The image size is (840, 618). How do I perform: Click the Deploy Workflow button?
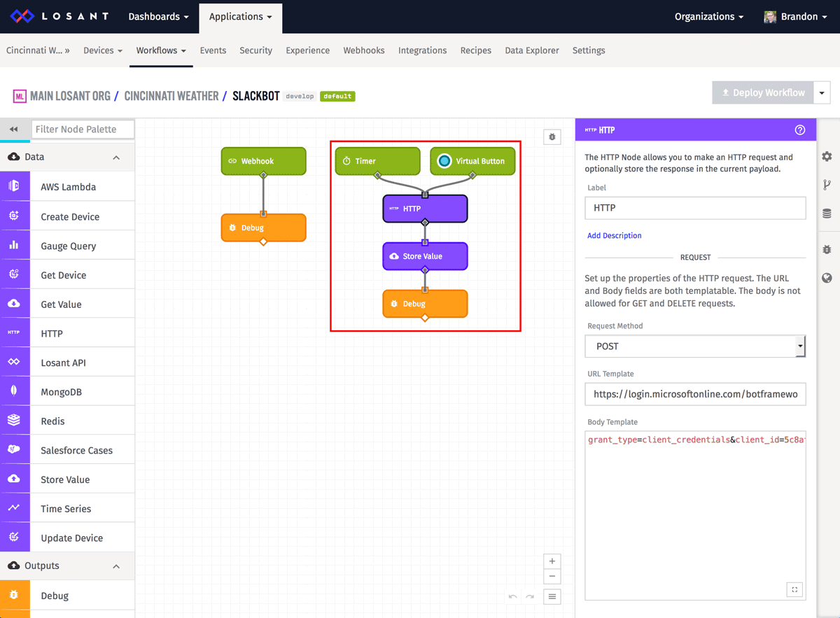tap(763, 92)
